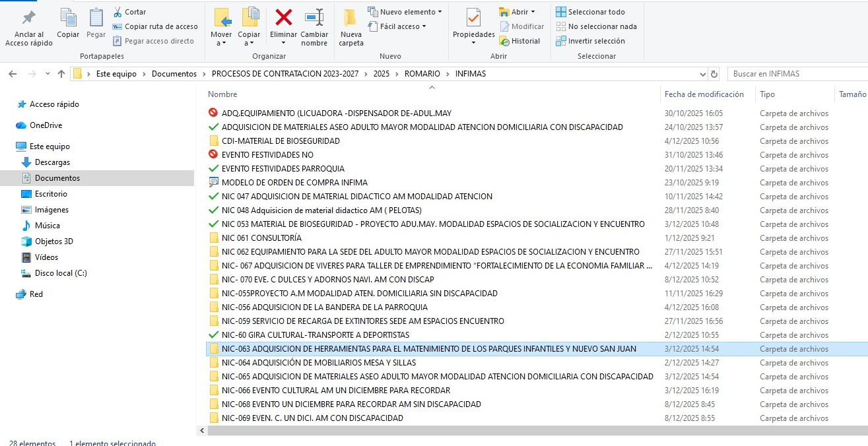Open OneDrive in the navigation pane

tap(46, 125)
